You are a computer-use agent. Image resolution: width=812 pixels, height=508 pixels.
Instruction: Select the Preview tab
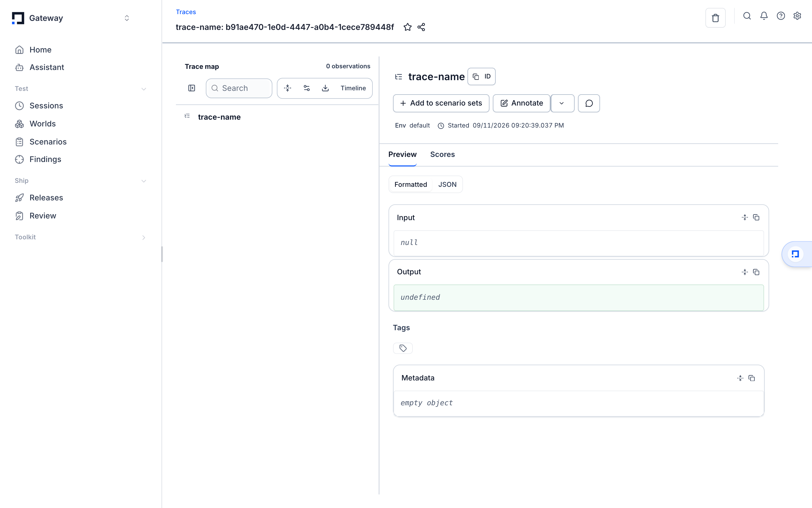(402, 155)
